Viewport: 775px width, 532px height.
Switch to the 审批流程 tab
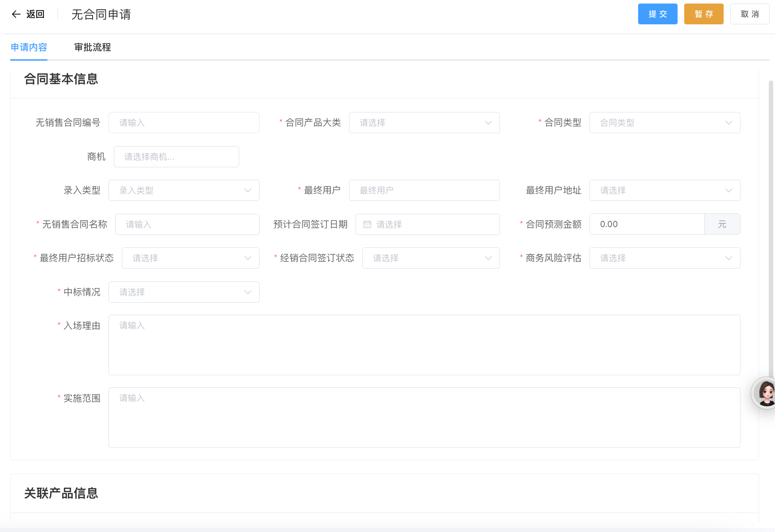pos(93,47)
